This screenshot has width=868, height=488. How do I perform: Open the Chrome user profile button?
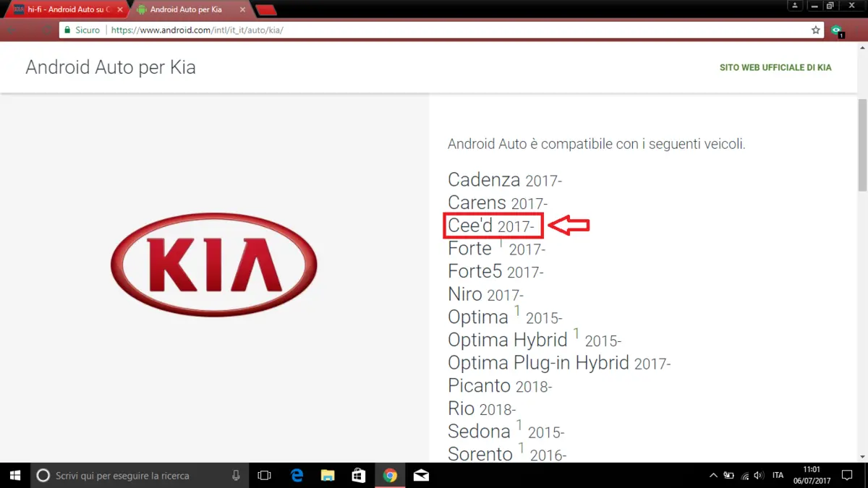click(795, 6)
